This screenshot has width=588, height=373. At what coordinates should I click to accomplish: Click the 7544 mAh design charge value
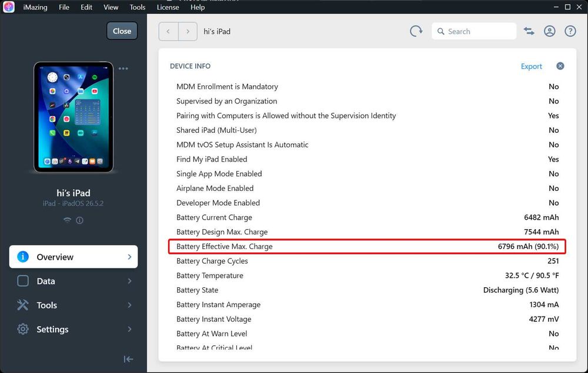click(x=541, y=232)
